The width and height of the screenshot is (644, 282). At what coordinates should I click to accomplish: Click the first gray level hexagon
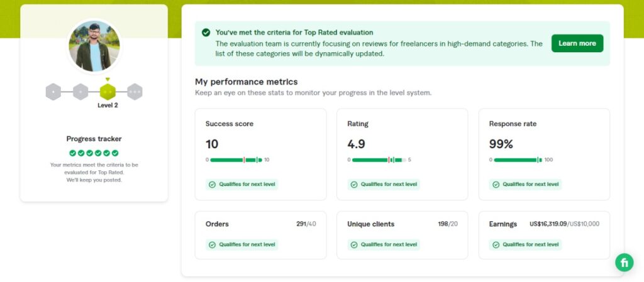(53, 92)
